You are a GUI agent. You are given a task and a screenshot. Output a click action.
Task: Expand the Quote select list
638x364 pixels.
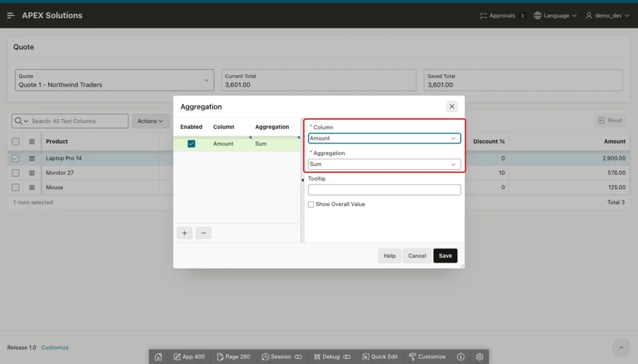tap(115, 80)
